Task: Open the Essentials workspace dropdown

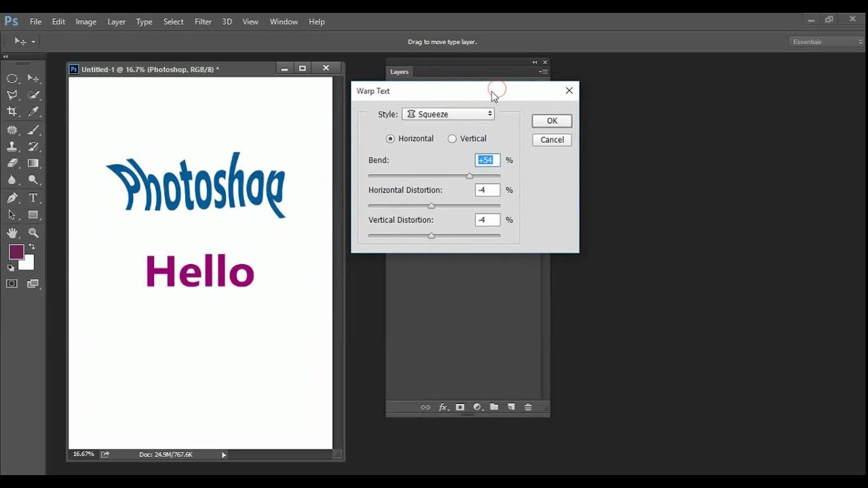Action: [x=827, y=42]
